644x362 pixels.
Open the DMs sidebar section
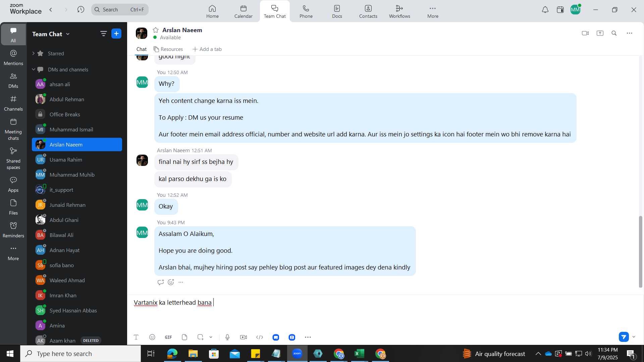tap(13, 80)
